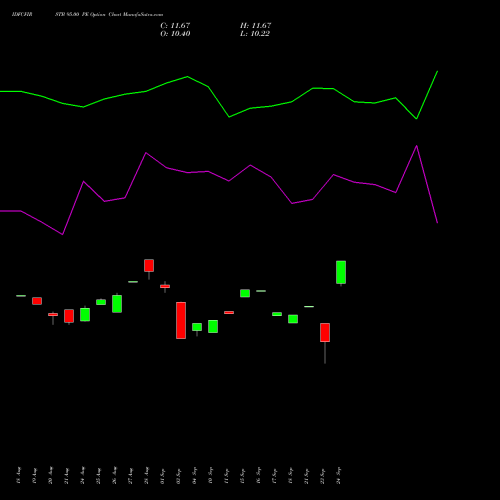This screenshot has width=500, height=500.
Task: Select the tall green candle above 24 Sep
Action: click(341, 273)
